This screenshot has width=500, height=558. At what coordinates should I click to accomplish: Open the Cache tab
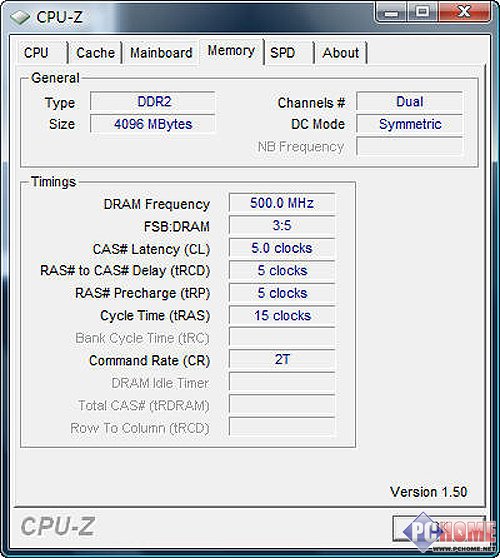coord(95,53)
